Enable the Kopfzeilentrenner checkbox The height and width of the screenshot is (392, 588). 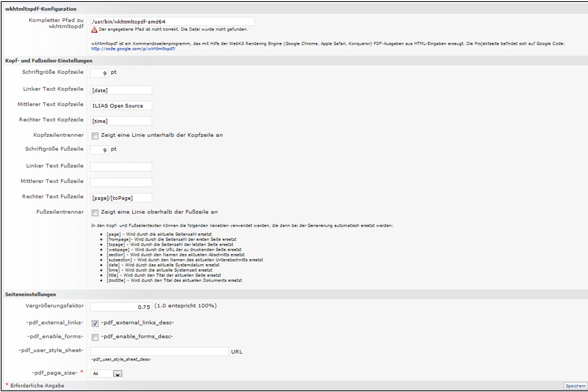click(x=95, y=136)
